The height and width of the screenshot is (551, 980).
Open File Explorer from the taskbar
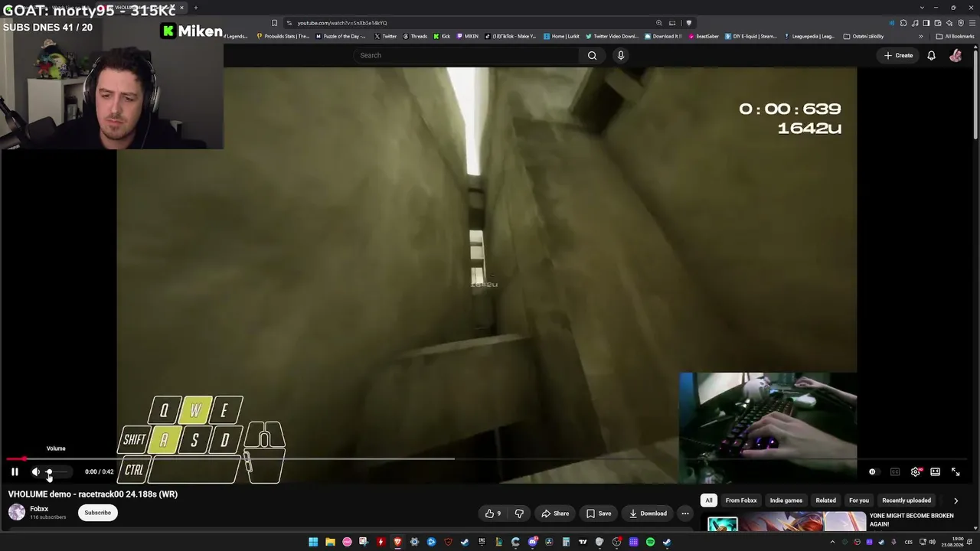pos(330,542)
